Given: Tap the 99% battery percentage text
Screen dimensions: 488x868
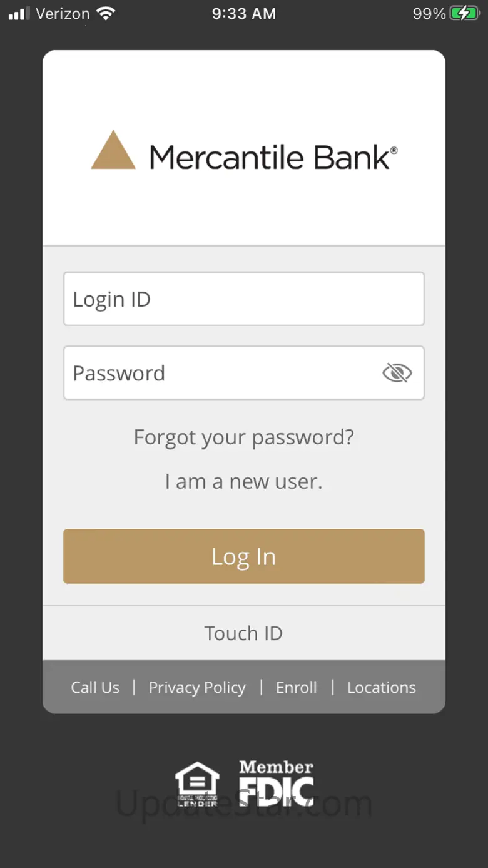Looking at the screenshot, I should point(429,14).
